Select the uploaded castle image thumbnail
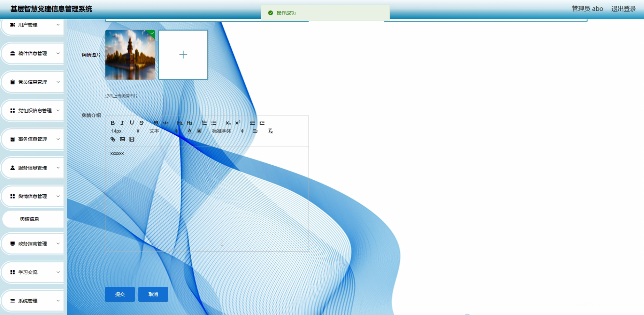Screen dimensions: 644x315 coord(130,55)
